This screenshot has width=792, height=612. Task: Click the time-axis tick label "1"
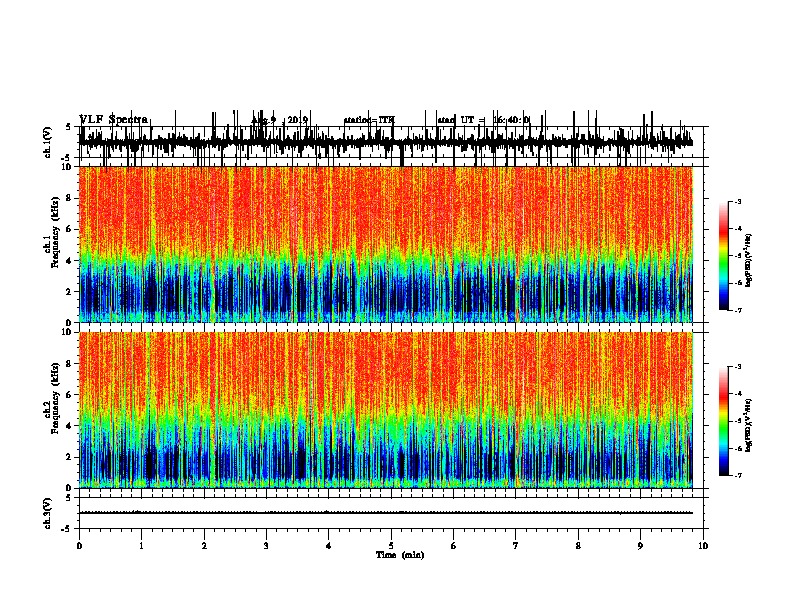pos(142,546)
